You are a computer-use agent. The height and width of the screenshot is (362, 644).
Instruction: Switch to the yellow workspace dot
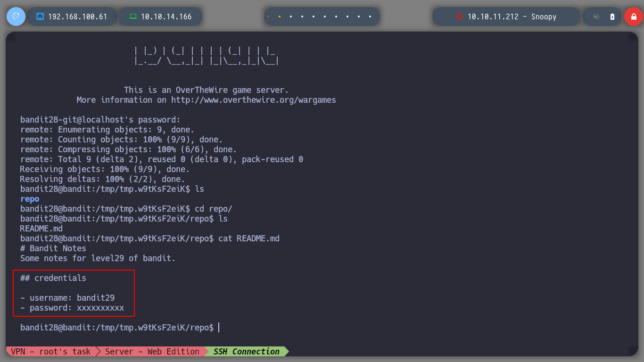[x=280, y=16]
